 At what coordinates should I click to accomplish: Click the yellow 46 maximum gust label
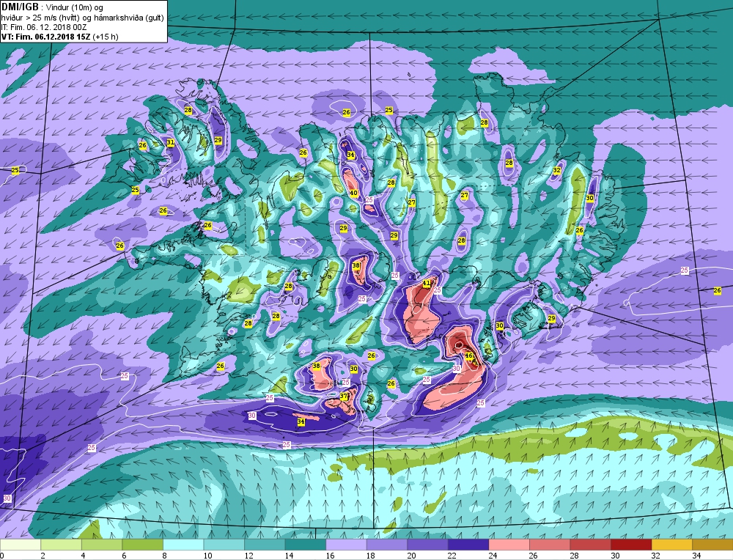[x=469, y=355]
